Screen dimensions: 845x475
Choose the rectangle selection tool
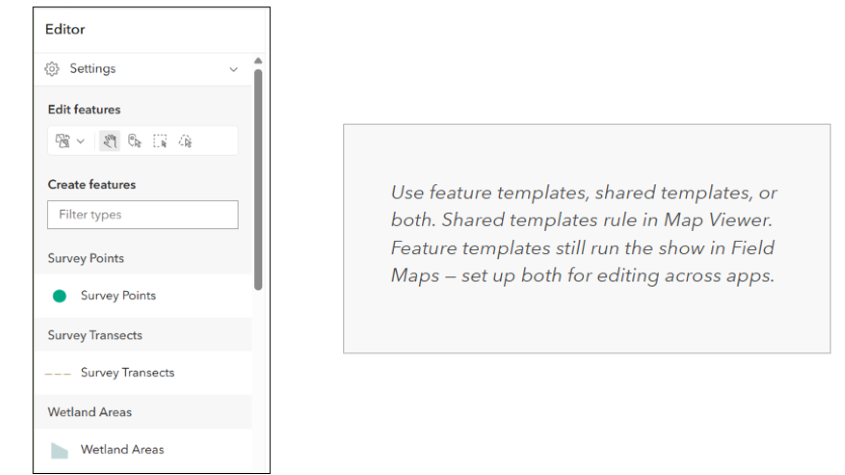coord(160,141)
